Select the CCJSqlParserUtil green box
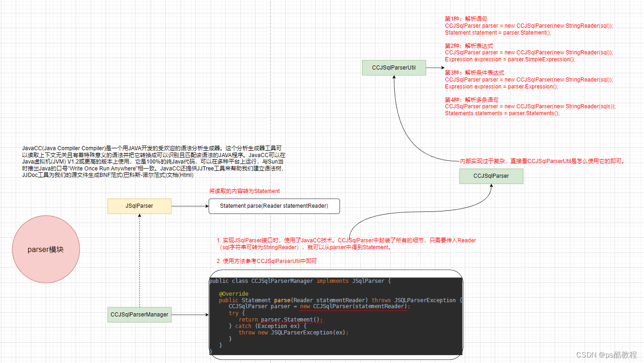This screenshot has width=644, height=363. [x=394, y=68]
